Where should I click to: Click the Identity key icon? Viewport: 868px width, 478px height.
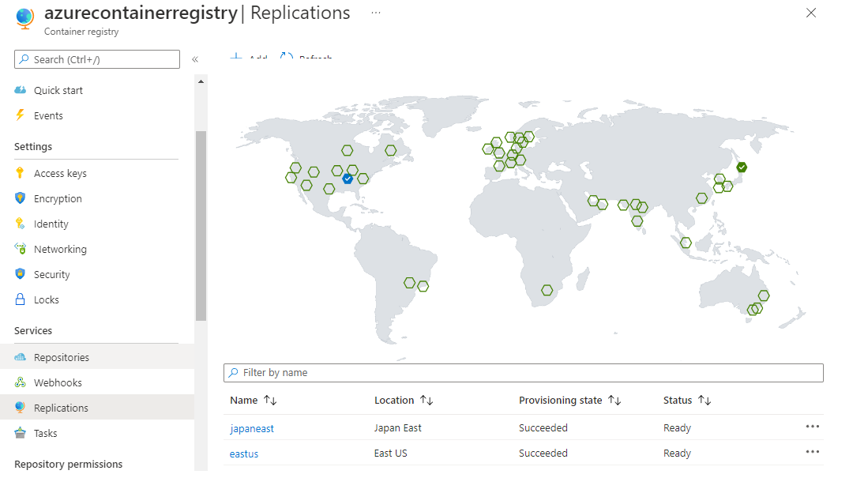[x=20, y=224]
